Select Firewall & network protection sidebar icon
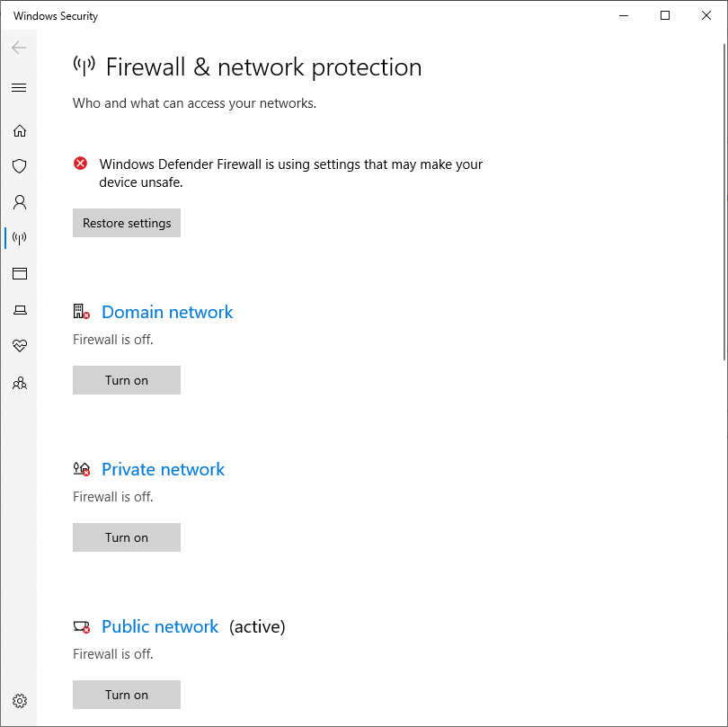The width and height of the screenshot is (728, 727). point(20,238)
